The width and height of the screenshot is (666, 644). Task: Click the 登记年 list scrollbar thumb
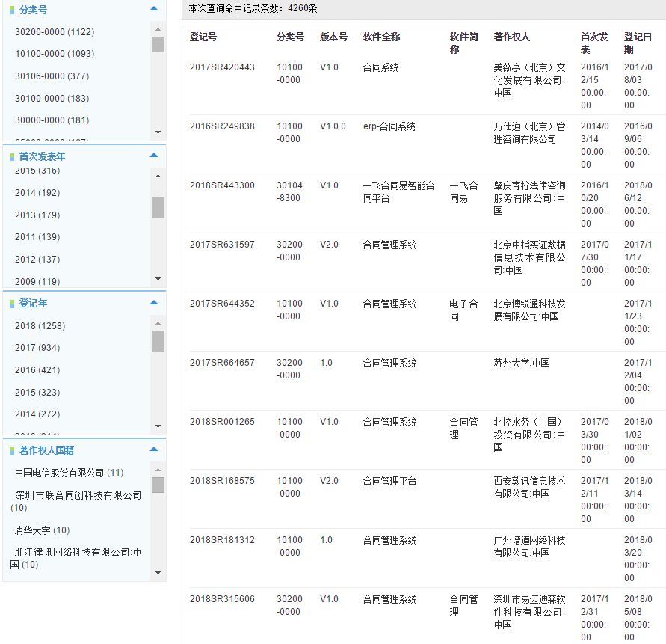158,341
